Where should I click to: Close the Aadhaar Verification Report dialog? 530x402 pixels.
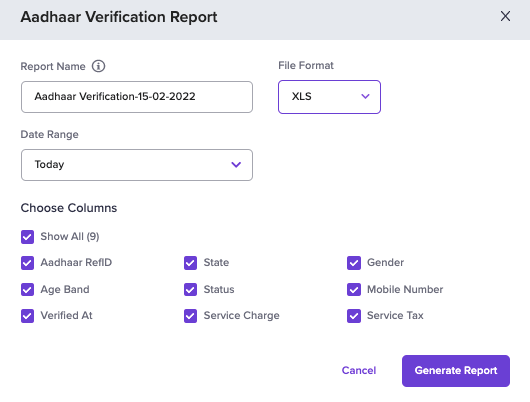505,16
